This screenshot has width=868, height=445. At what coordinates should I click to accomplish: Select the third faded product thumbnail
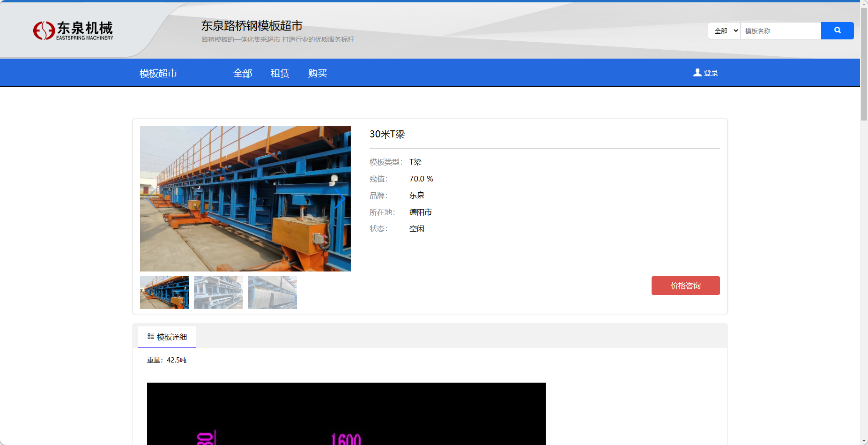[x=272, y=293]
